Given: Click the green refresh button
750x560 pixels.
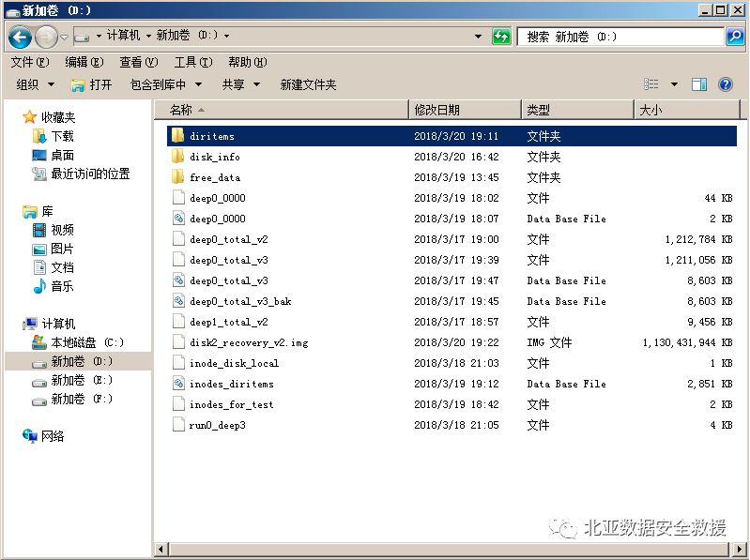Looking at the screenshot, I should tap(501, 37).
